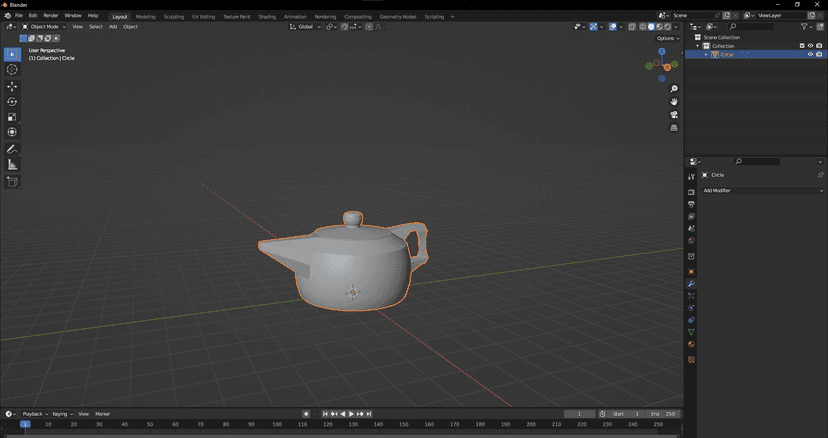
Task: Activate the Rotate tool
Action: [x=12, y=102]
